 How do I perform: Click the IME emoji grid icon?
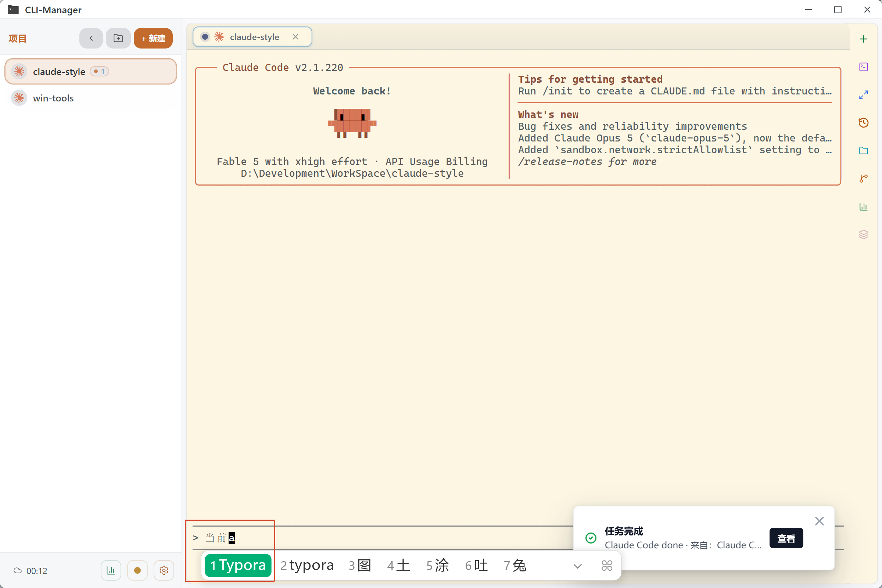(607, 566)
